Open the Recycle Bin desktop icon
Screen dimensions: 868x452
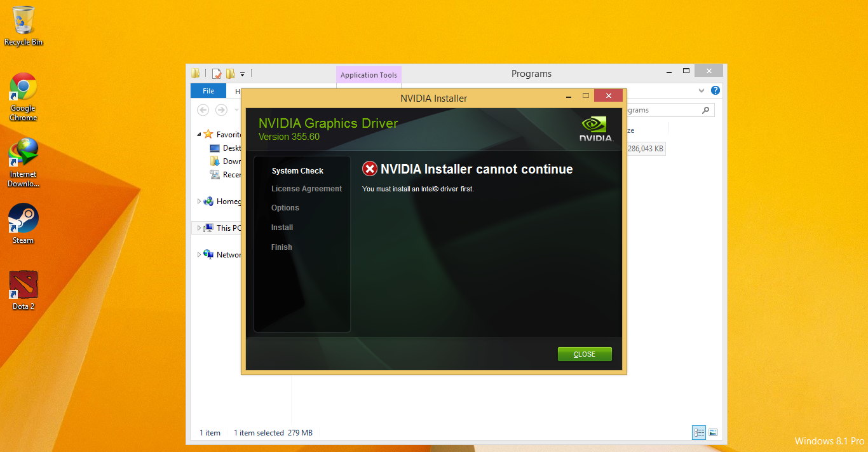pyautogui.click(x=24, y=26)
